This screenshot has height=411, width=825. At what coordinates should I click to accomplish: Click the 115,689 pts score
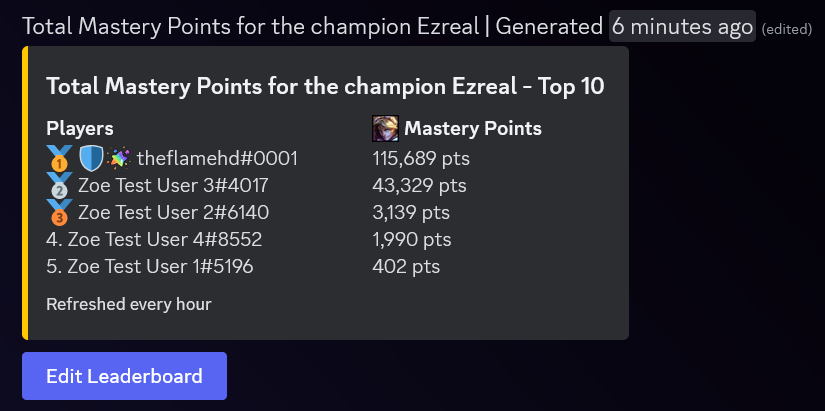[421, 158]
